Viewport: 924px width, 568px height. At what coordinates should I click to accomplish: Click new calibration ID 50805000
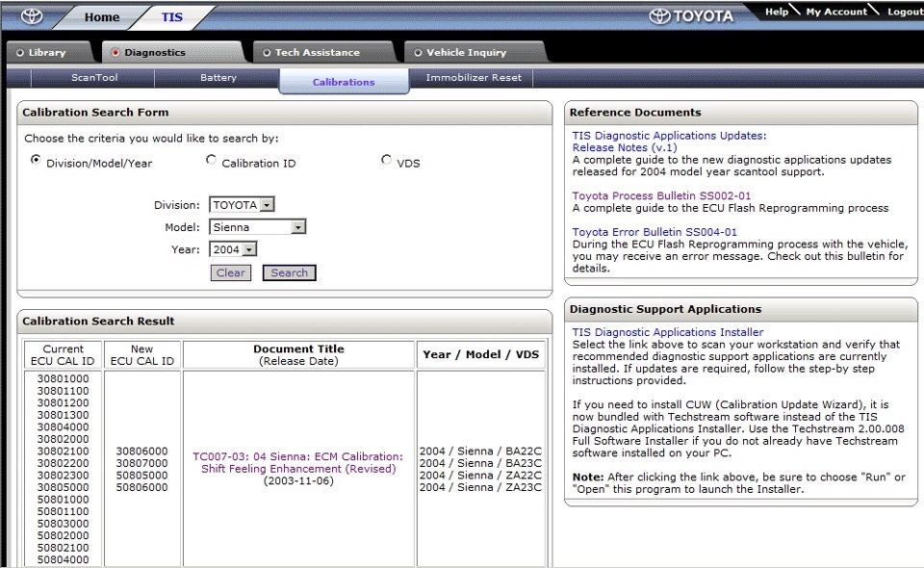(142, 476)
